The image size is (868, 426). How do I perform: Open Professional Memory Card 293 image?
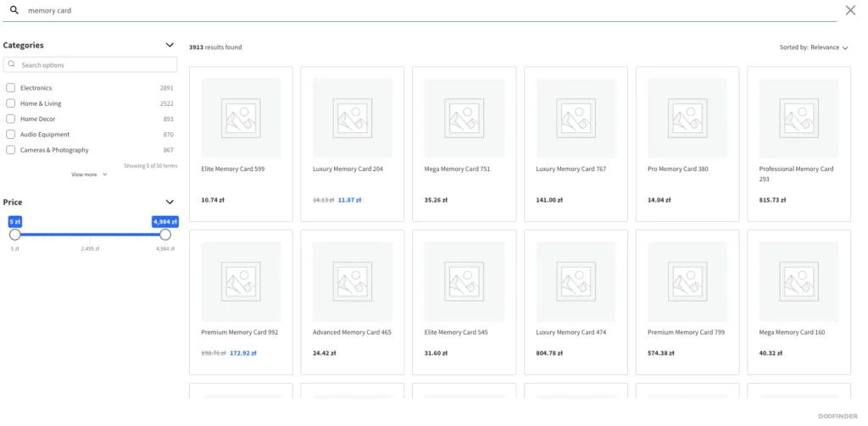tap(798, 118)
